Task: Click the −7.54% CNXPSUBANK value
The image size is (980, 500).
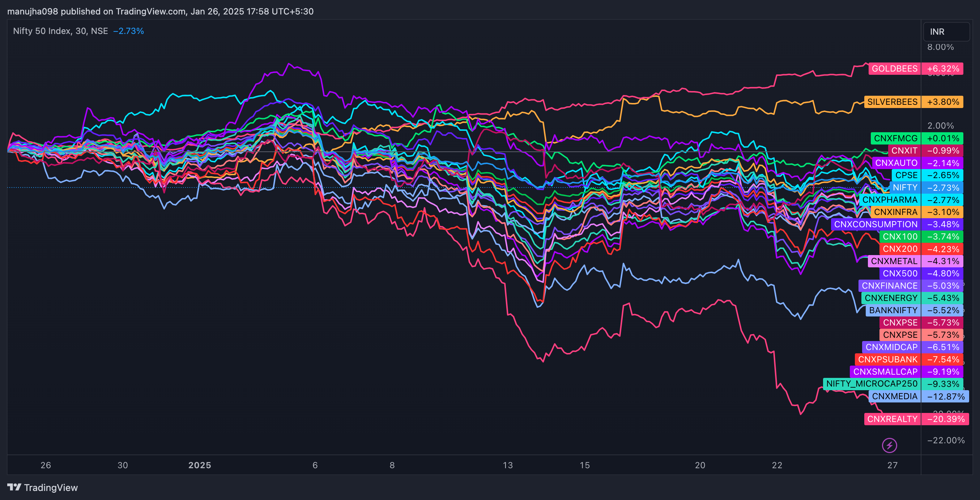Action: point(943,359)
